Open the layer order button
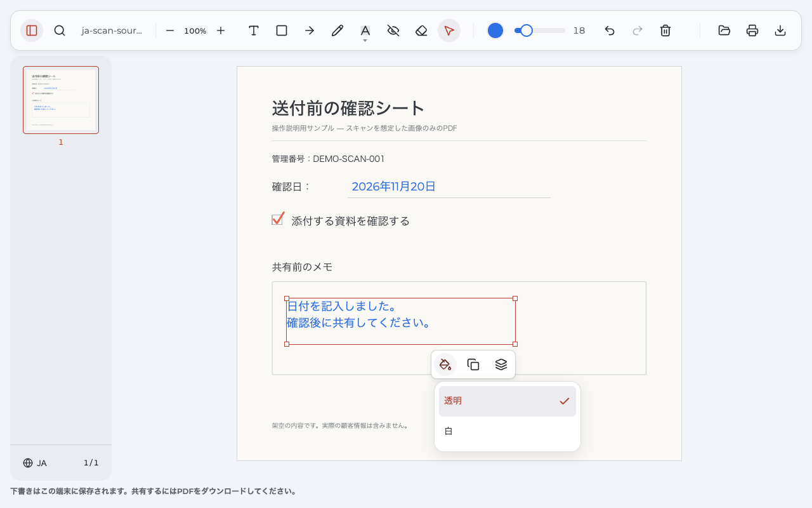 pos(501,364)
